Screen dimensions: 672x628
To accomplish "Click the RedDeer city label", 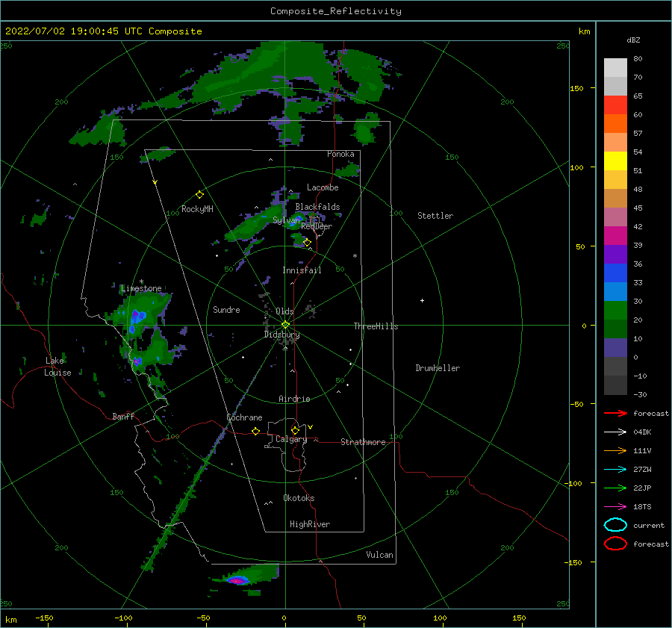I will coord(317,226).
